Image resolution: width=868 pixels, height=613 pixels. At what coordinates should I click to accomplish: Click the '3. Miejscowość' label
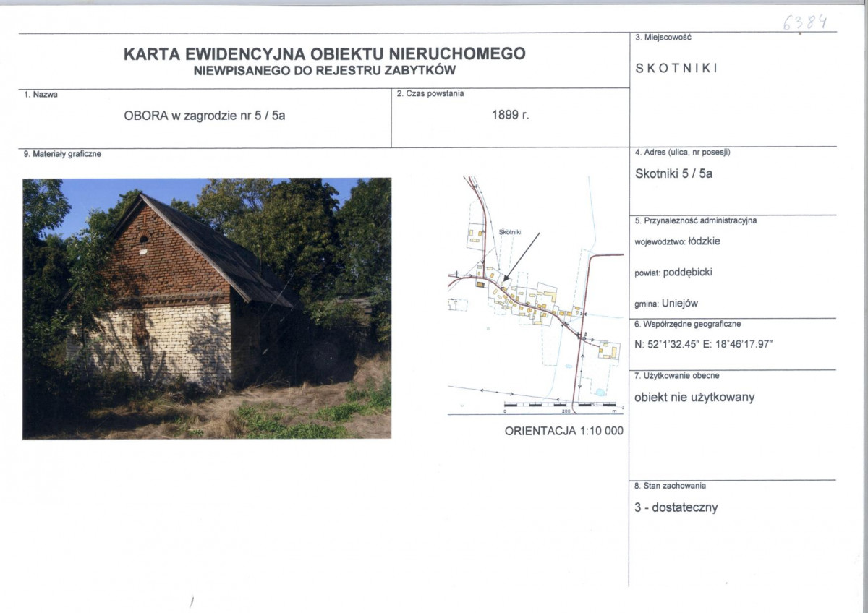(663, 38)
